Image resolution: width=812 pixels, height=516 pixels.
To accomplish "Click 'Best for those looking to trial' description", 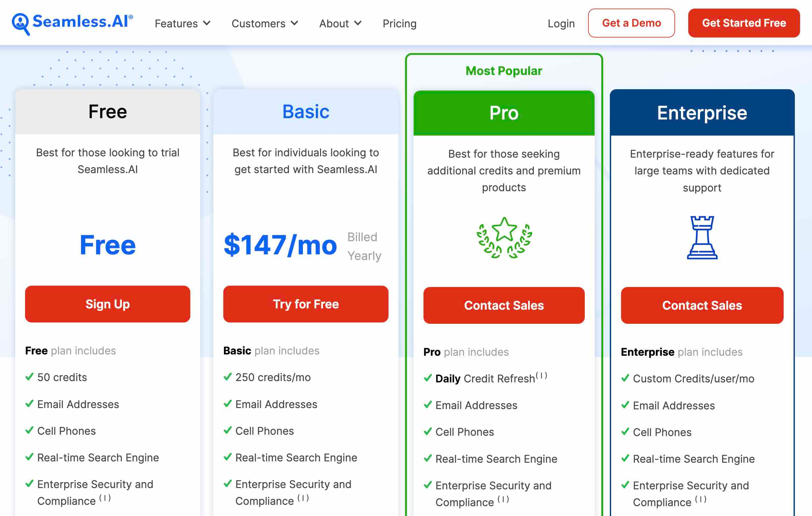I will coord(108,161).
